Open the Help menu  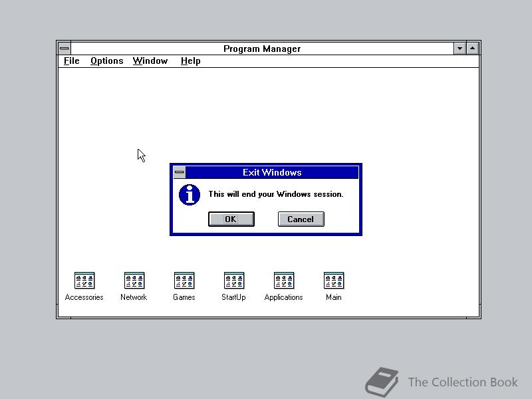tap(190, 61)
